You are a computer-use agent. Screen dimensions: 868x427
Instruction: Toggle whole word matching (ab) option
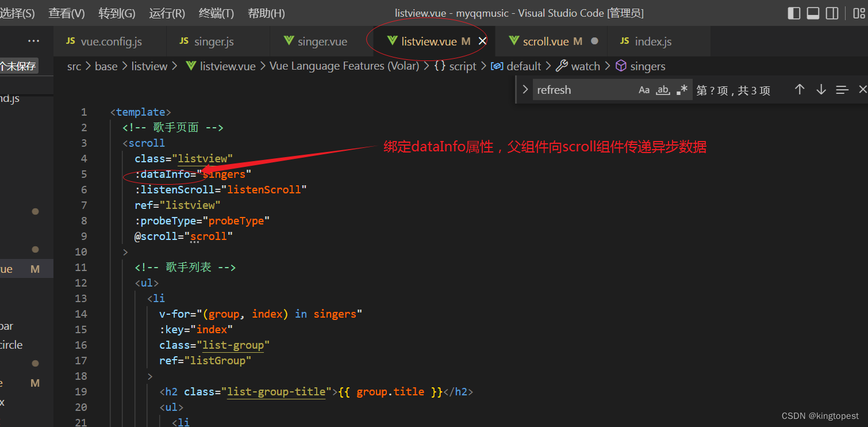click(663, 90)
